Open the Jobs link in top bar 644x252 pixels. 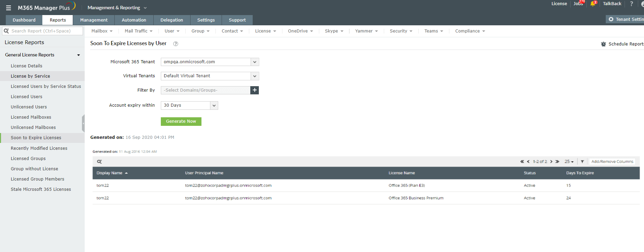tap(578, 4)
